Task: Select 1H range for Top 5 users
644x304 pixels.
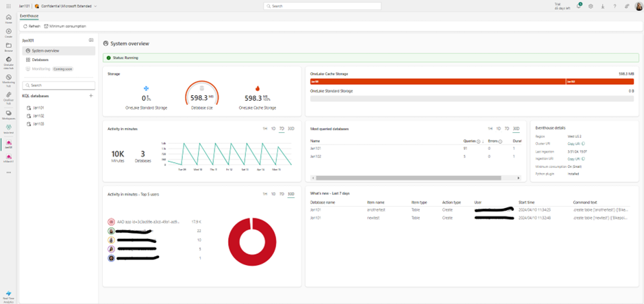Action: coord(265,194)
